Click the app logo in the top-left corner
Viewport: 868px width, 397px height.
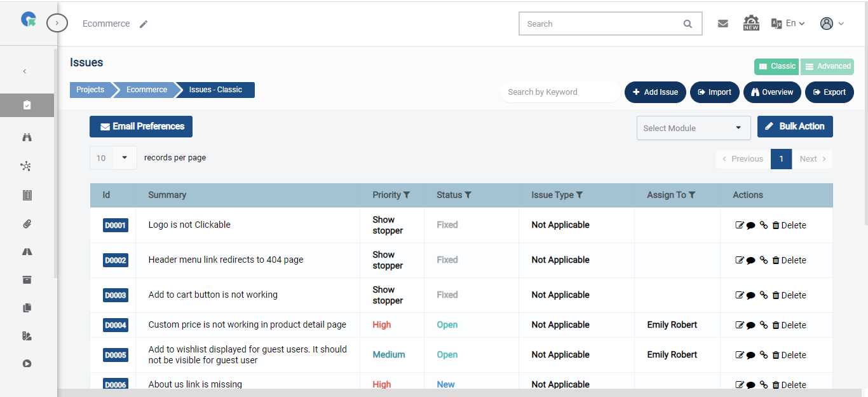click(x=29, y=20)
